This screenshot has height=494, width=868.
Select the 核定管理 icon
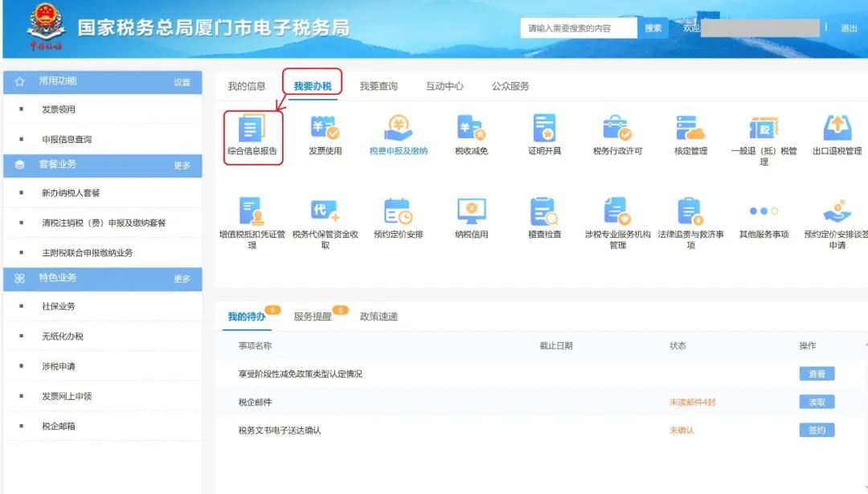pyautogui.click(x=690, y=130)
